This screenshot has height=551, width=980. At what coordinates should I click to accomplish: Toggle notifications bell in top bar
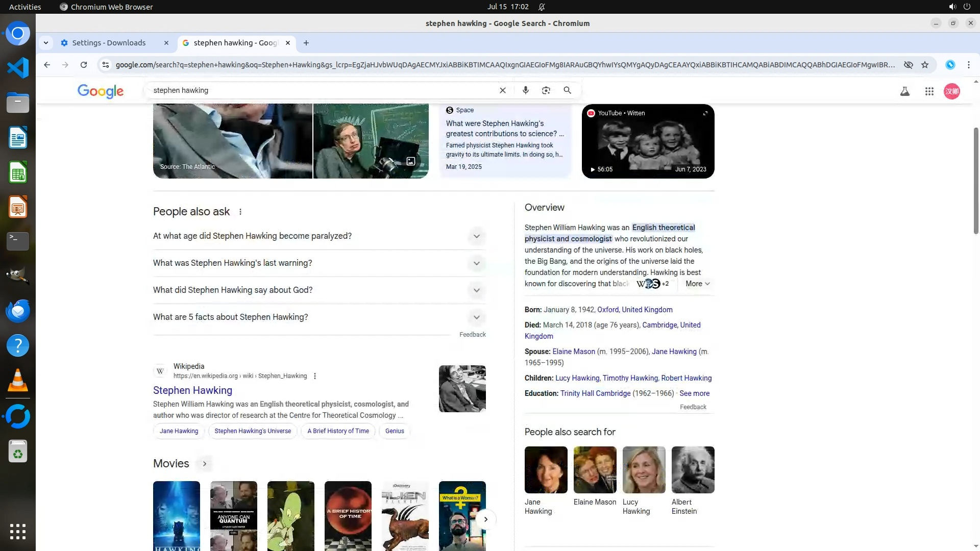(542, 7)
